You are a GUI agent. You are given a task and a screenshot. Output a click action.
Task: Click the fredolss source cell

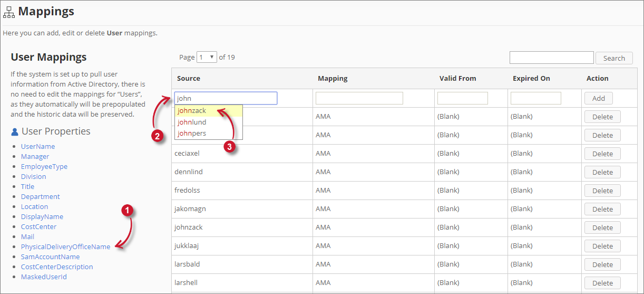tap(242, 191)
